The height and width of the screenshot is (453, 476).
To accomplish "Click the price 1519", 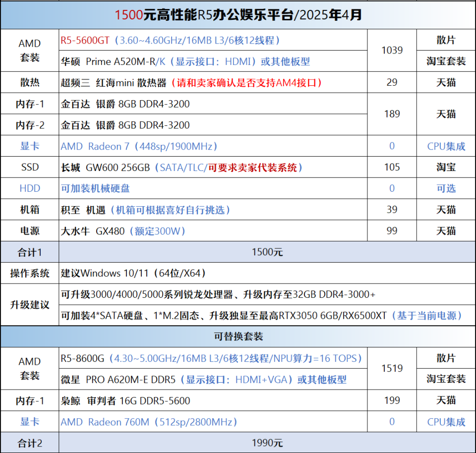I will click(392, 368).
